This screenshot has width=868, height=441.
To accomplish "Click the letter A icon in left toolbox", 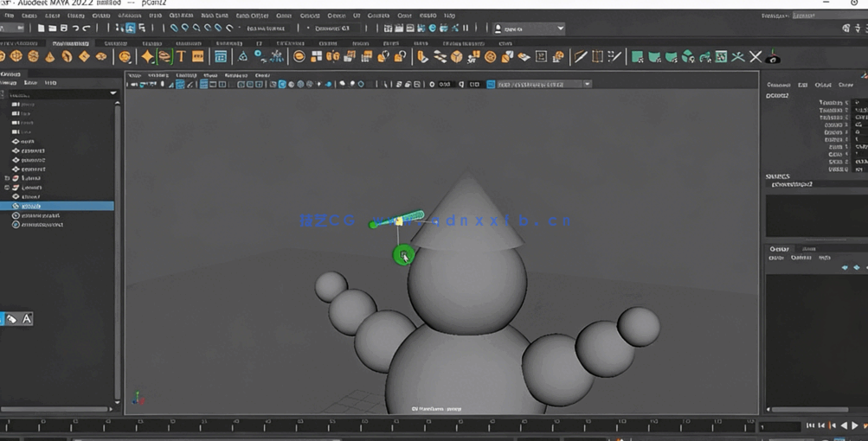I will click(x=27, y=319).
